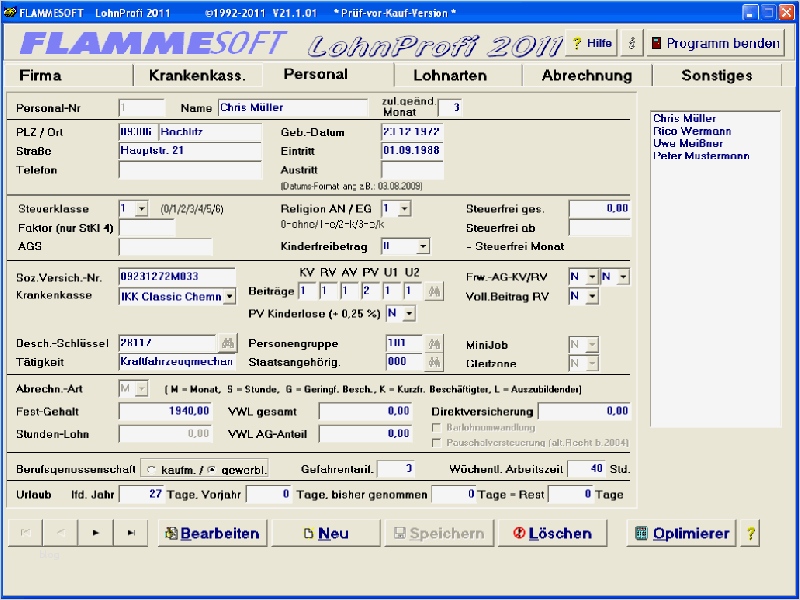Select Rico Wermann in employee list

(692, 131)
